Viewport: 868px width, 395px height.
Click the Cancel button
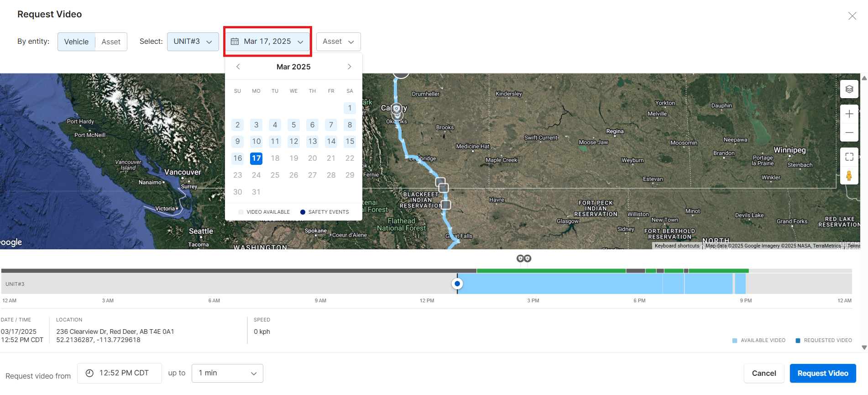763,373
